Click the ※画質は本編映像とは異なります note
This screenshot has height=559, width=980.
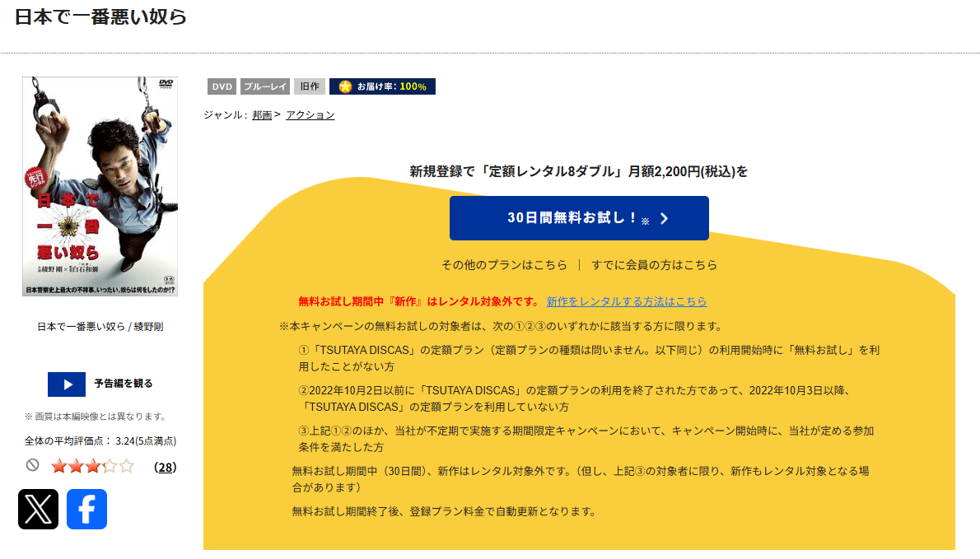coord(96,417)
